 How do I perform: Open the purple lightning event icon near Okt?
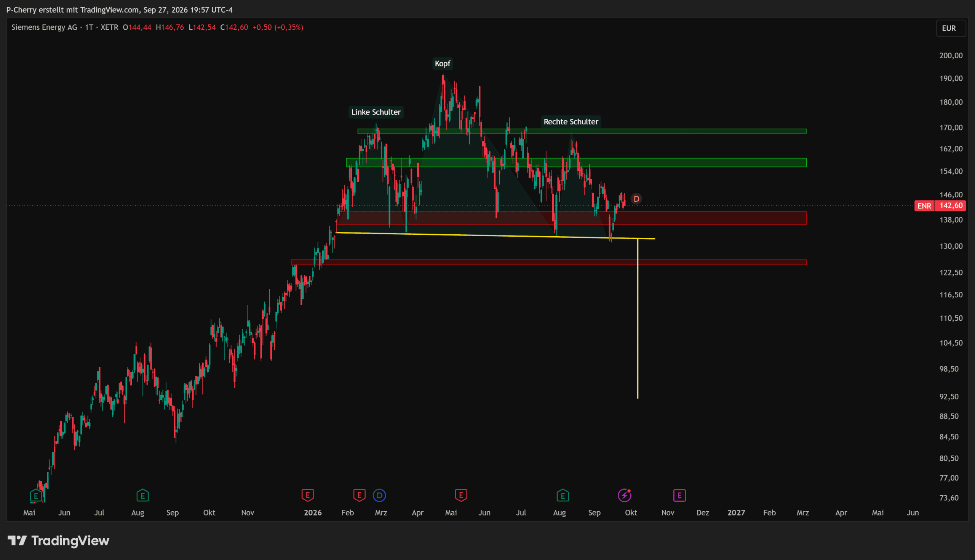pos(624,495)
